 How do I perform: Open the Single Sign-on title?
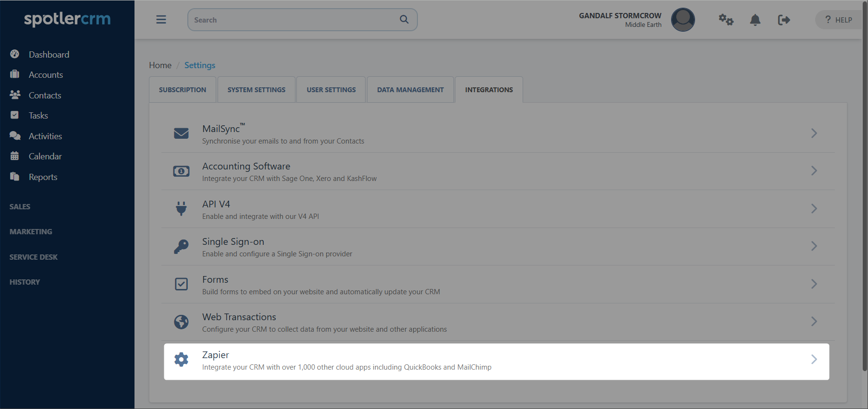pyautogui.click(x=233, y=241)
